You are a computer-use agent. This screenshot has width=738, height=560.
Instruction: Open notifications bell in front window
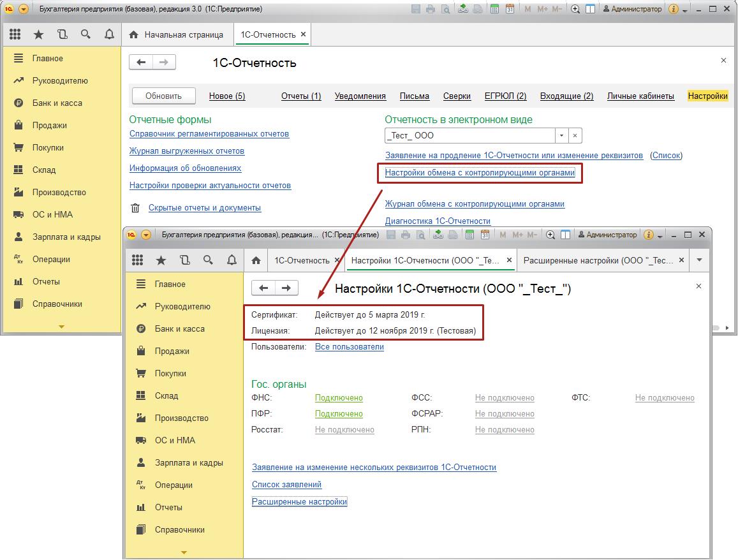[x=232, y=260]
